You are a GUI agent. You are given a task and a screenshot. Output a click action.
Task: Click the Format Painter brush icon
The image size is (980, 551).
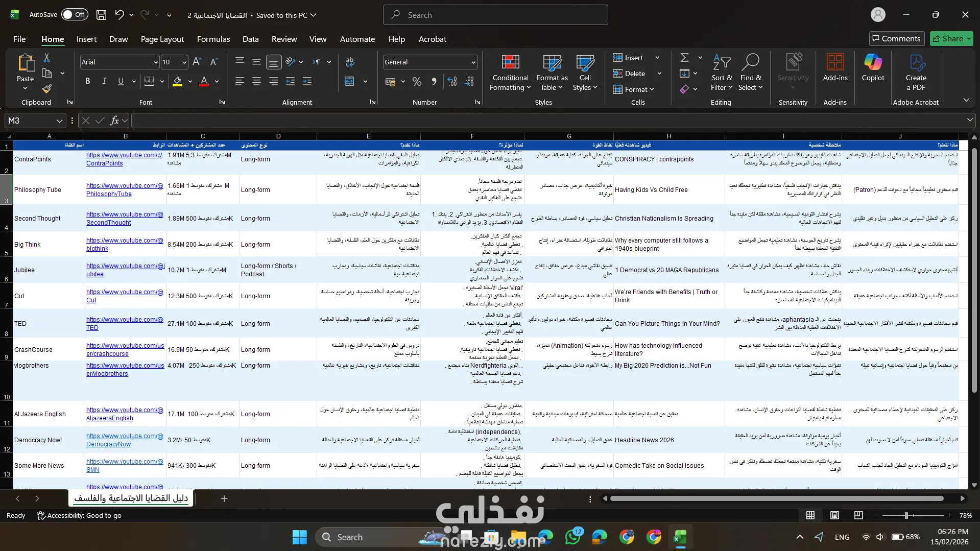pos(46,89)
